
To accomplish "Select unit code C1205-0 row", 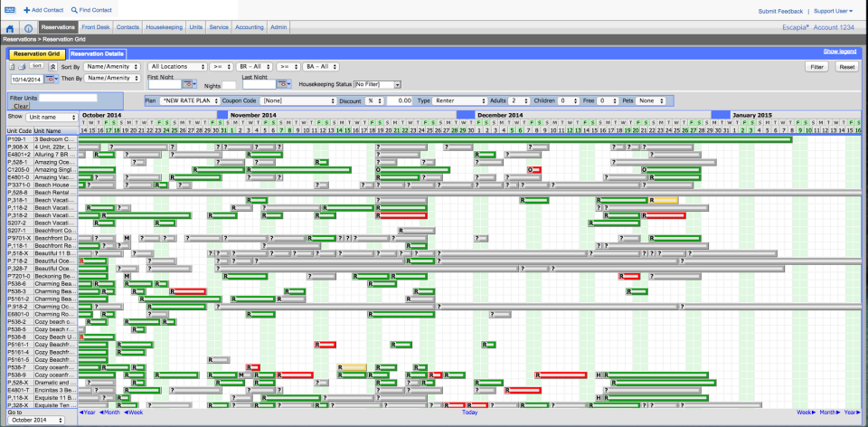I will tap(20, 169).
